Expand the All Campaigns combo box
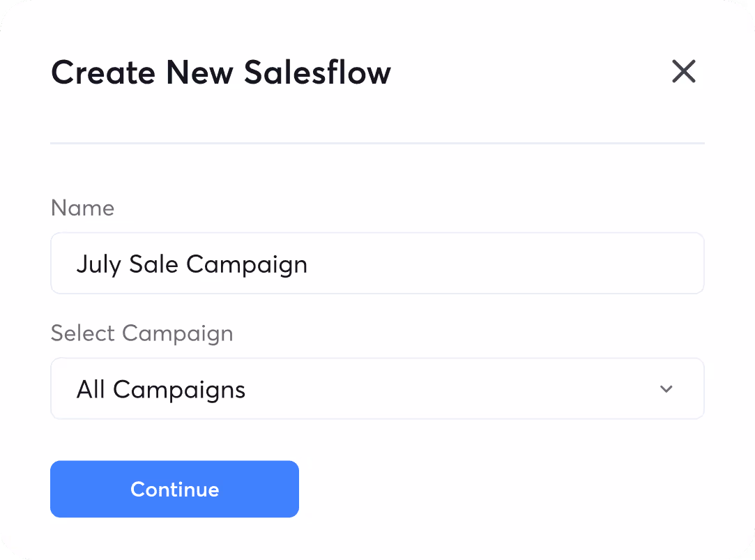755x560 pixels. (376, 389)
